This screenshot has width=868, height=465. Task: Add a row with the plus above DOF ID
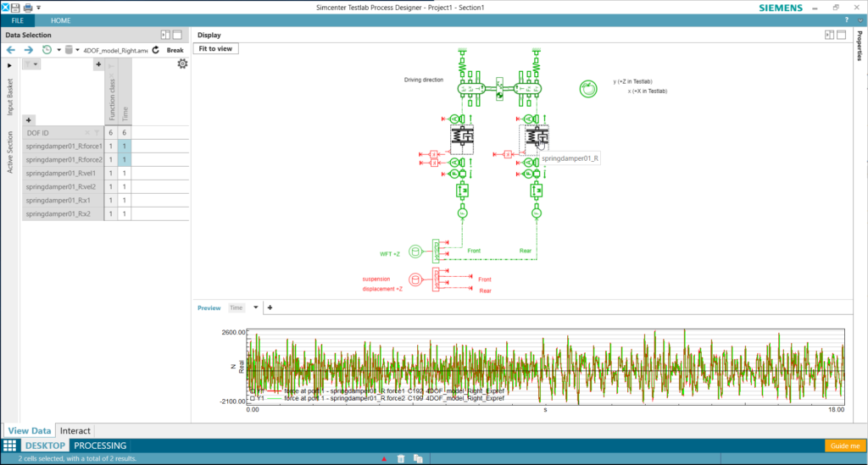[x=28, y=120]
